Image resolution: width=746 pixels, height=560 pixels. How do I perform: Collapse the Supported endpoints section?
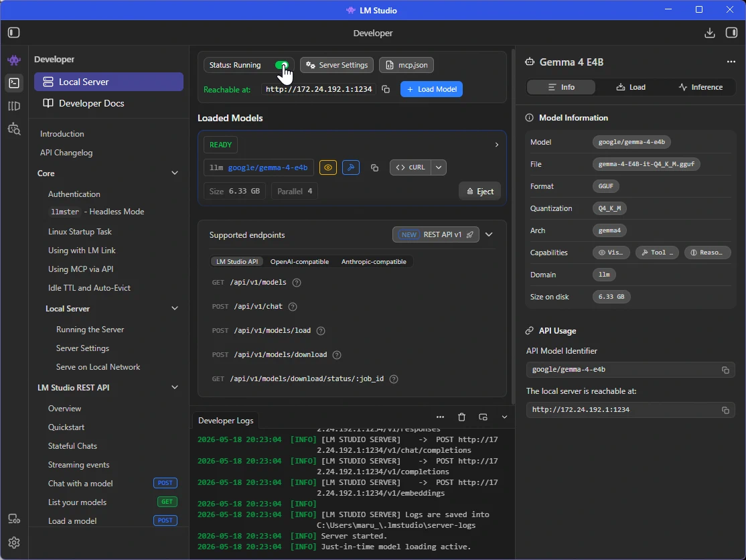pyautogui.click(x=489, y=234)
